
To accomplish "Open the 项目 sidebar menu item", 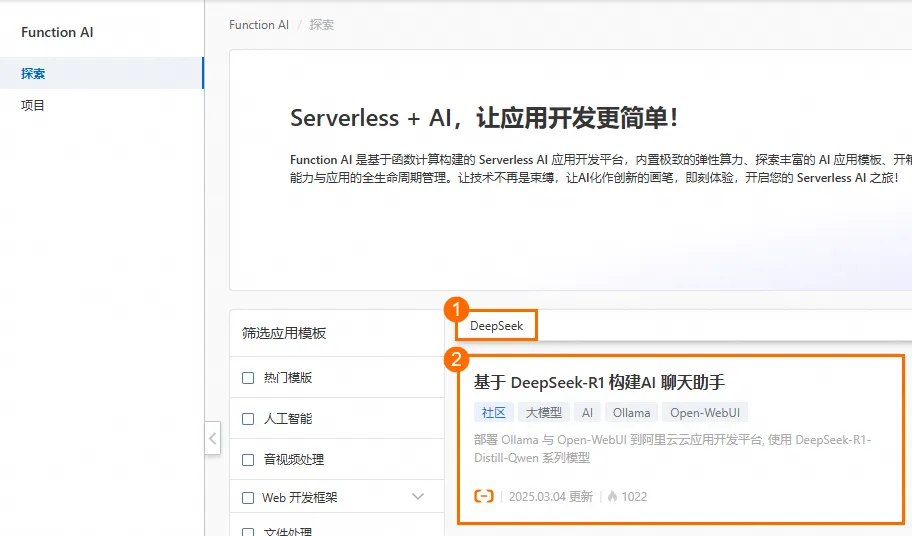I will pos(102,105).
